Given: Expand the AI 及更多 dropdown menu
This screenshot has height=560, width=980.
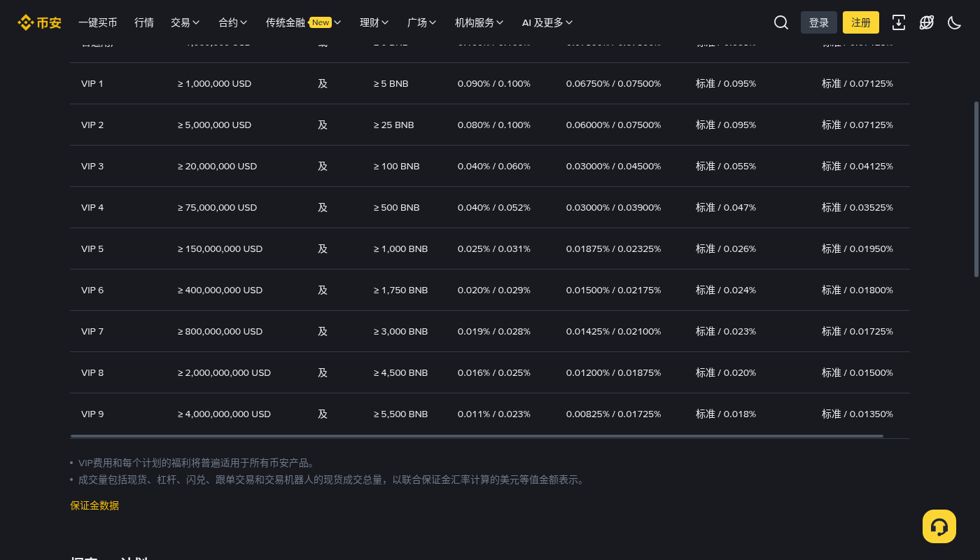Looking at the screenshot, I should pos(547,22).
